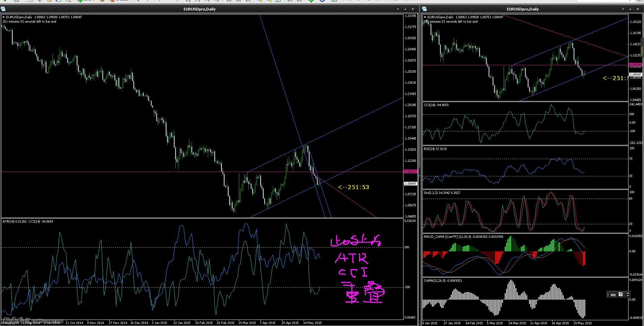Click the 1.18120 value on right price scale
Screen dimensions: 644x326
[636, 22]
